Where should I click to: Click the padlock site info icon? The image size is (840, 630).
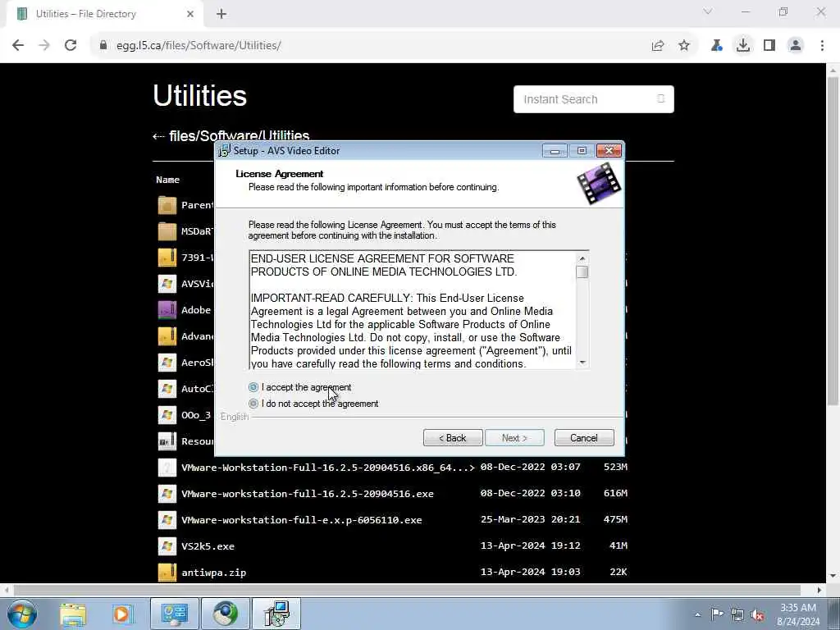tap(103, 46)
